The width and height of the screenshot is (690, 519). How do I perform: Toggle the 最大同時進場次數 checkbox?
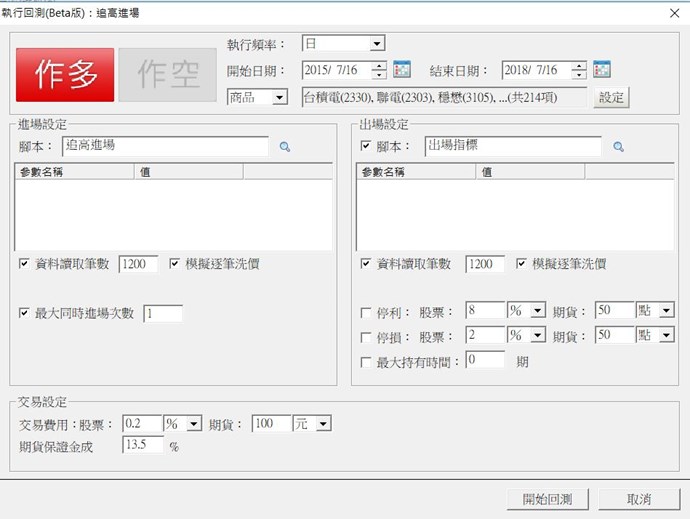pyautogui.click(x=24, y=314)
